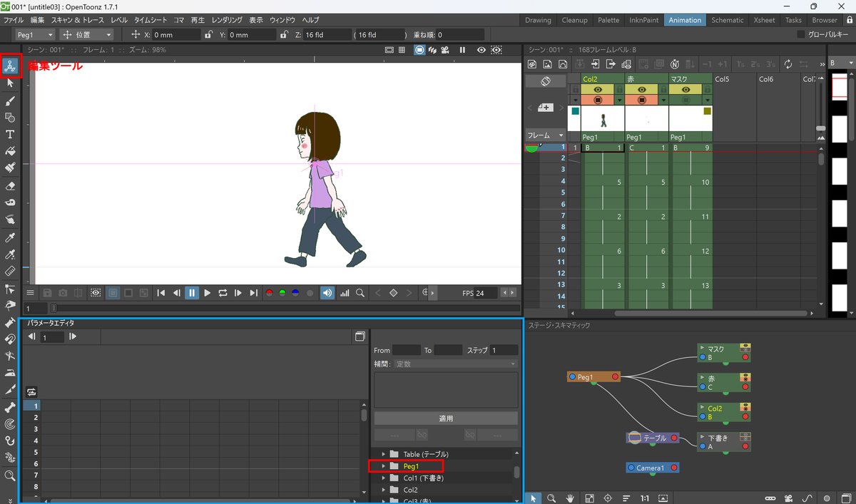Choose the Zoom magnifier tool in left toolbar
The image size is (856, 504).
tap(10, 475)
